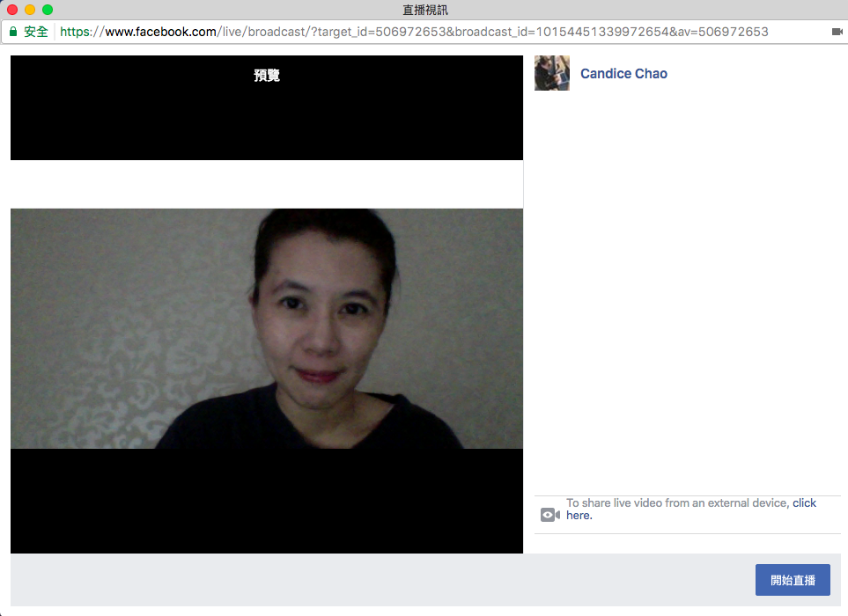
Task: Click the gray footer bar beside 開始直播
Action: (379, 580)
